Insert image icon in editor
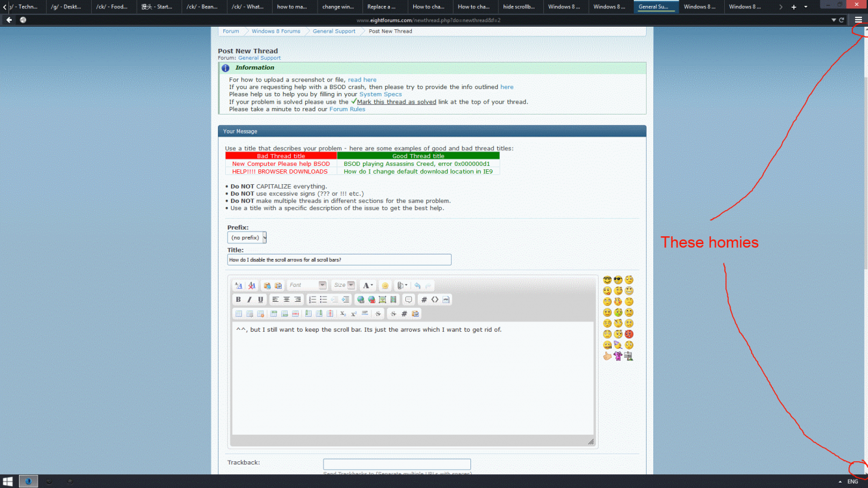The width and height of the screenshot is (868, 488). point(383,299)
